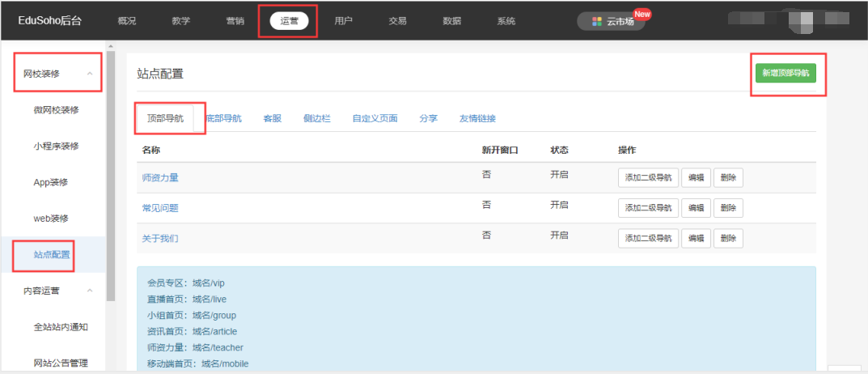Open the 运营 top menu
The width and height of the screenshot is (868, 374).
coord(289,21)
